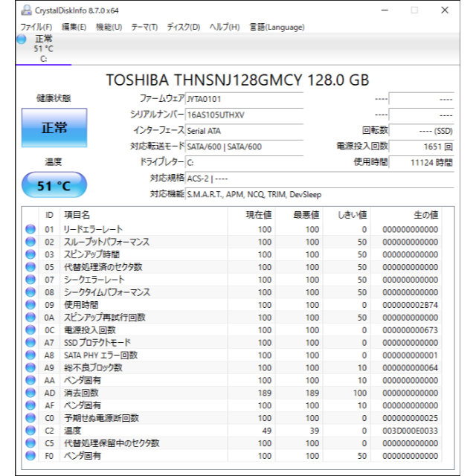The width and height of the screenshot is (476, 476).
Task: Open the 機能(U) menu
Action: click(109, 27)
